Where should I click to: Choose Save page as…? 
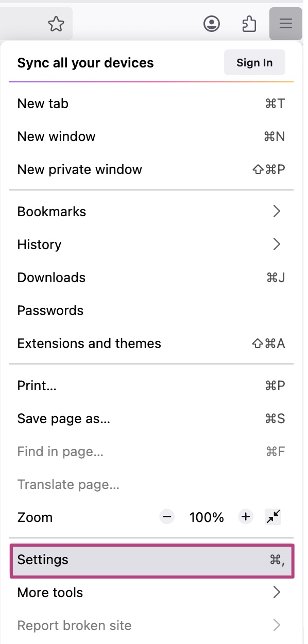151,419
